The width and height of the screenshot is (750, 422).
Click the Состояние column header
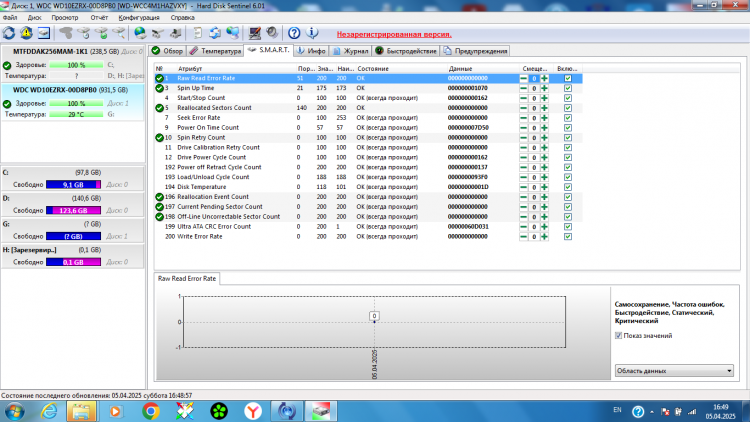401,69
